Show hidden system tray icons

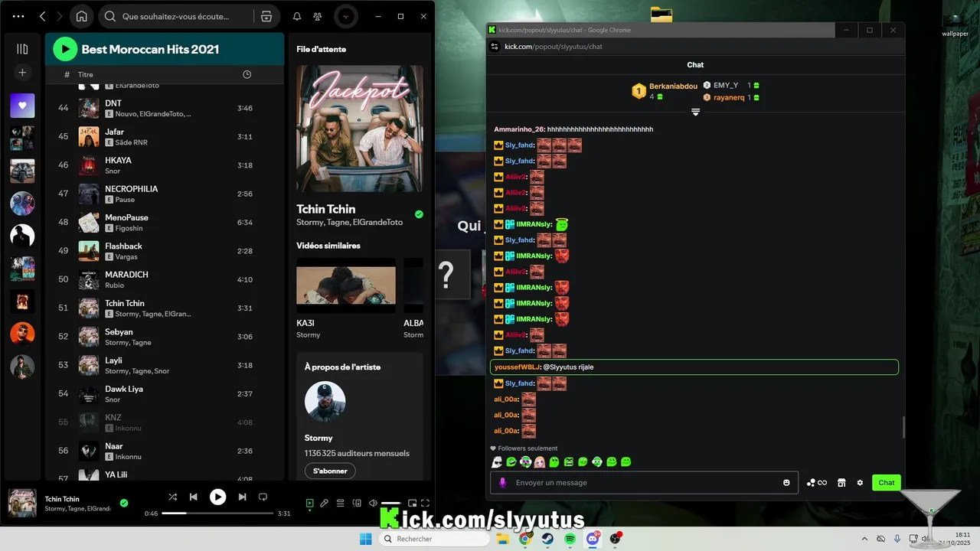click(x=865, y=539)
